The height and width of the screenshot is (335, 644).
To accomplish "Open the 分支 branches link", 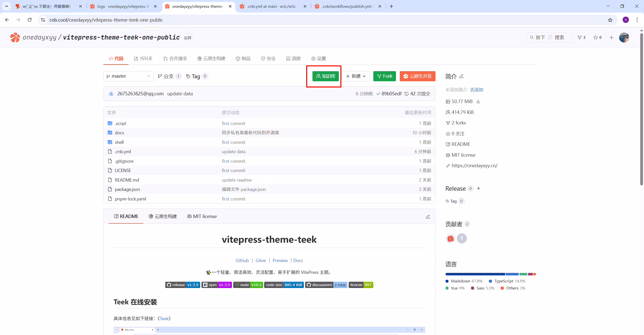I will coord(169,76).
